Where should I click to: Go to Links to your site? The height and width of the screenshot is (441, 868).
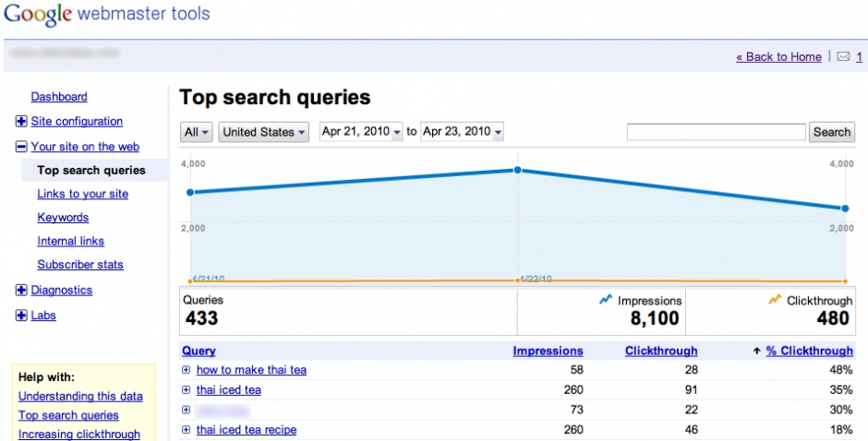(82, 195)
